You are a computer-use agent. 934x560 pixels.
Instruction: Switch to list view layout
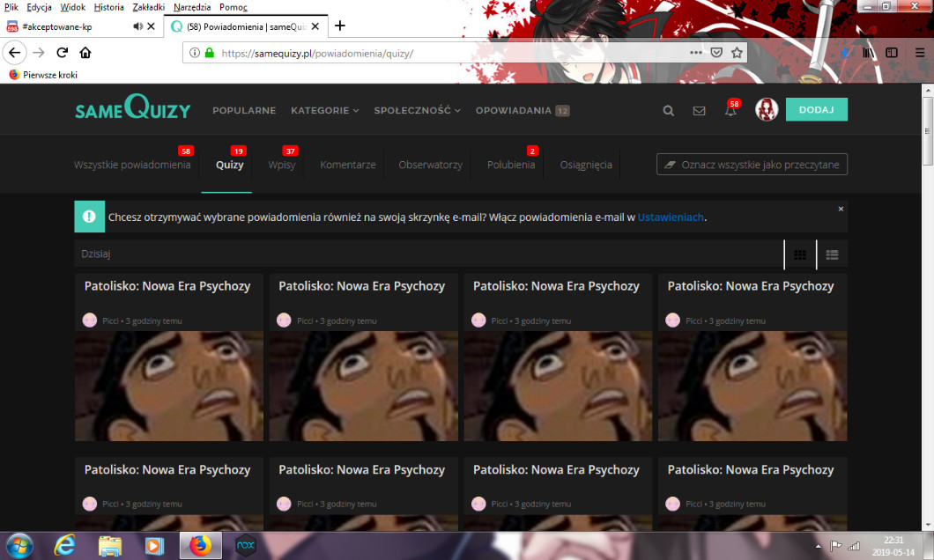click(832, 254)
